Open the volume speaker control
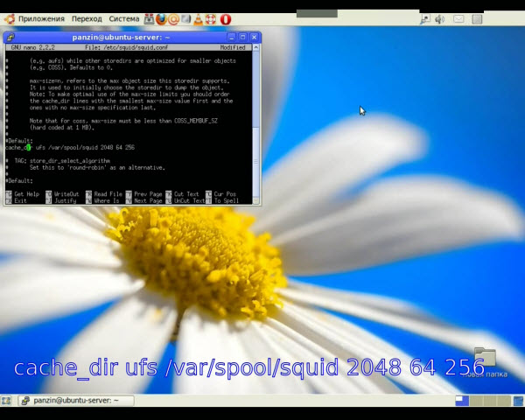The width and height of the screenshot is (525, 420). click(439, 18)
